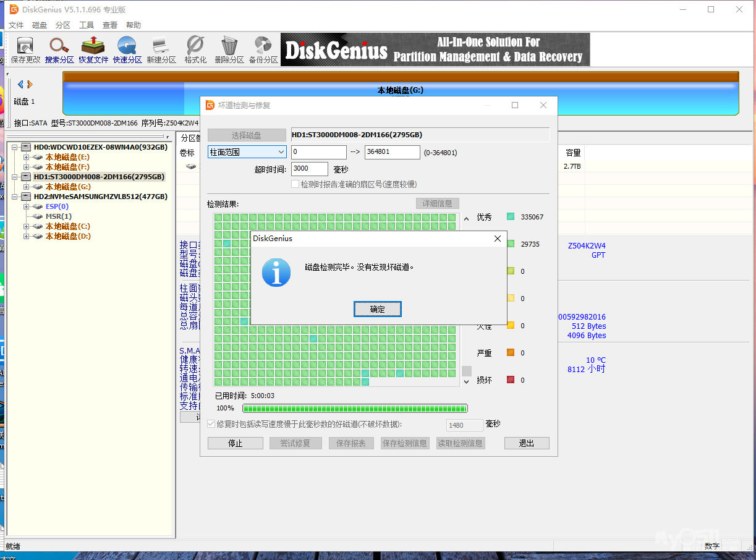The image size is (756, 560).
Task: Click the Backup Partition (备份分区) icon
Action: 263,49
